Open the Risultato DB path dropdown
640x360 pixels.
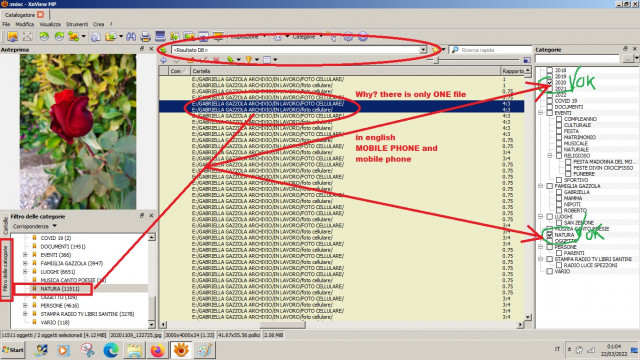[x=423, y=50]
